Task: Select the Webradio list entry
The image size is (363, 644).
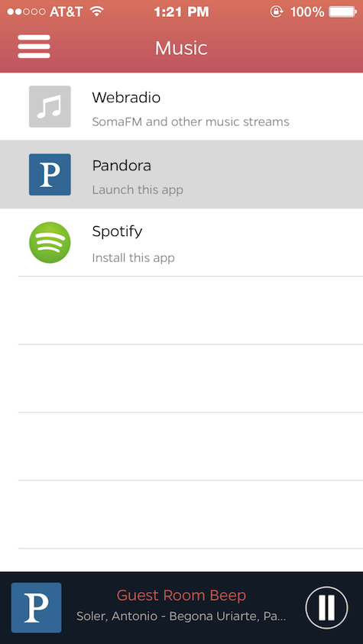Action: pos(182,106)
